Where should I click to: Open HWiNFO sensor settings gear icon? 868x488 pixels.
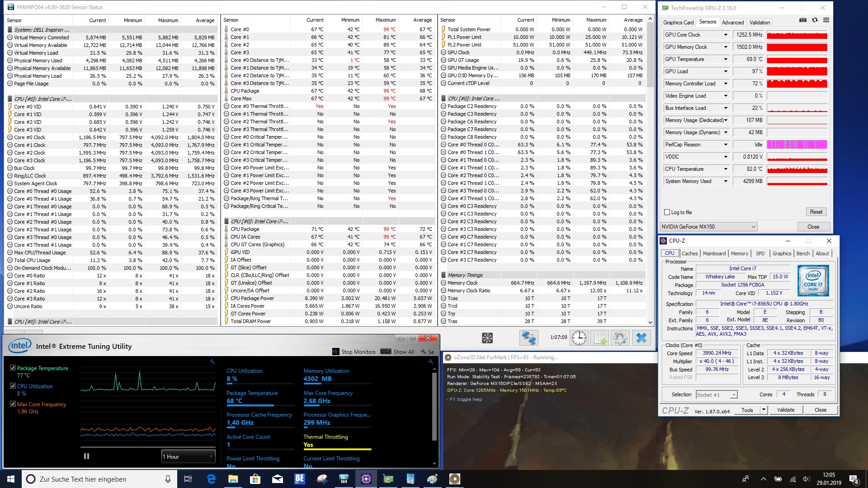pyautogui.click(x=620, y=338)
